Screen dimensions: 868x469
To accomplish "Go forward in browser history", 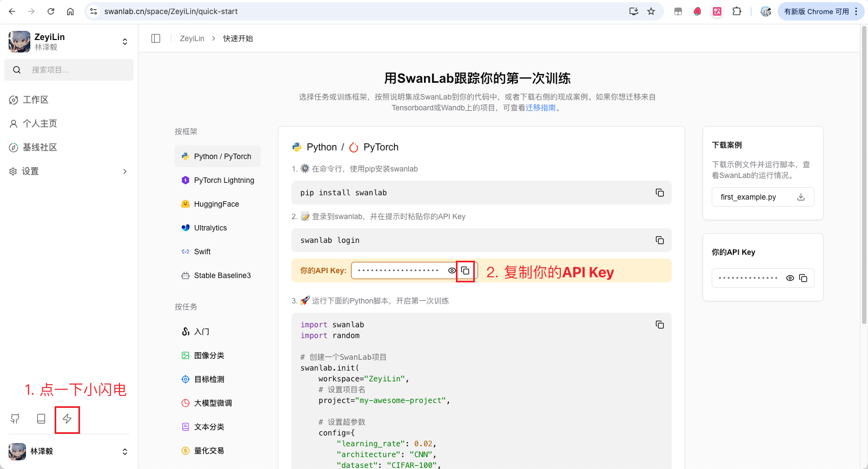I will click(x=31, y=11).
